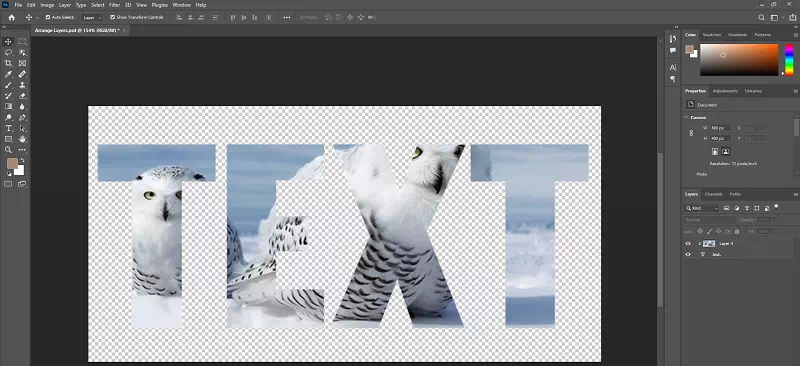Select the Crop tool
Screen dimensions: 800x366
click(x=8, y=63)
